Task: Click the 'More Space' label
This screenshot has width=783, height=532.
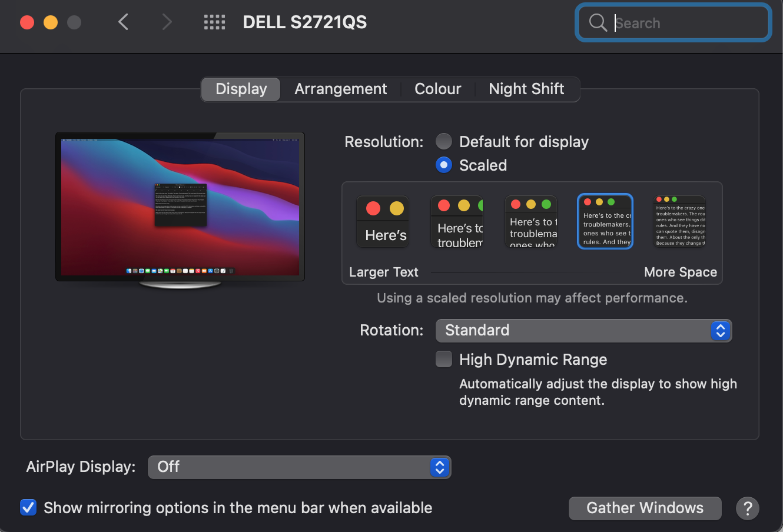Action: coord(681,272)
